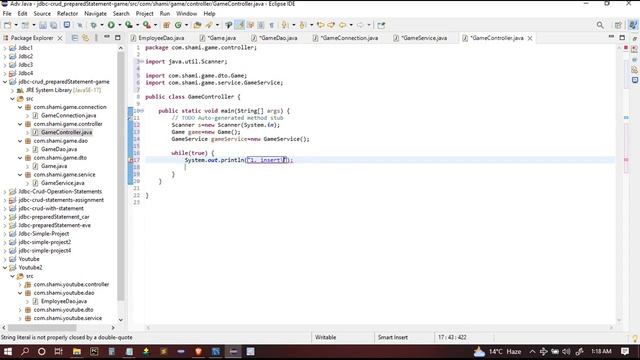Click the Next Annotation icon
The image size is (640, 360).
click(x=285, y=25)
